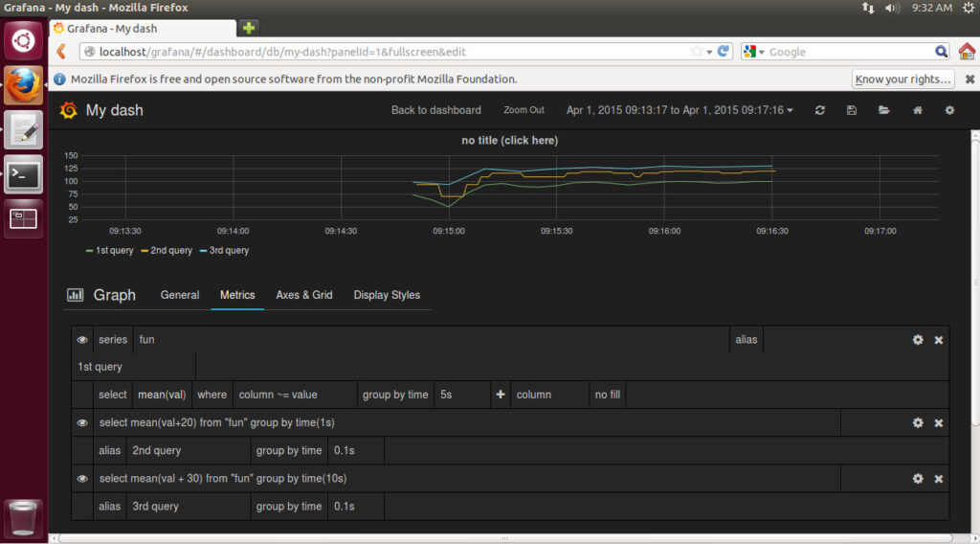Click the horizontal scrollbar at page bottom
Image resolution: width=980 pixels, height=544 pixels.
point(505,538)
